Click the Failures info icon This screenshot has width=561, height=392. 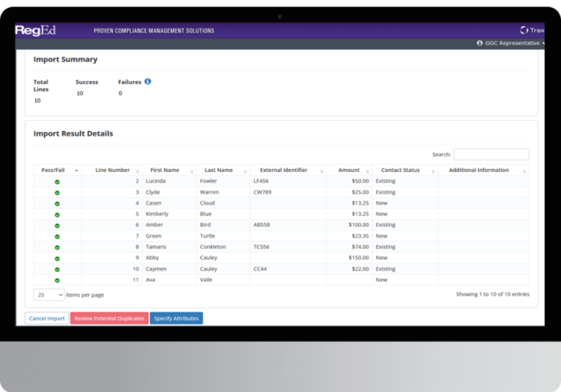(148, 82)
